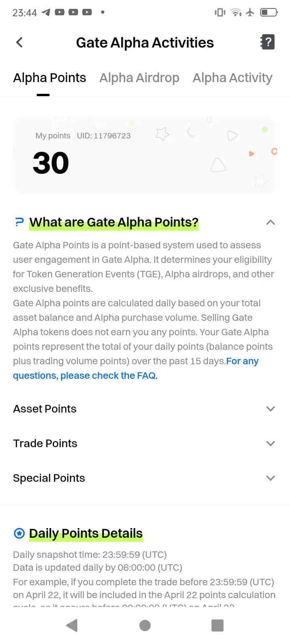
Task: Tap the Android home circle button
Action: [x=145, y=625]
